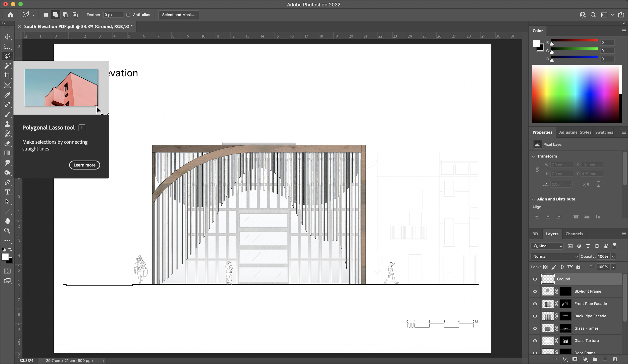The width and height of the screenshot is (628, 364).
Task: Click the Select and Mask button
Action: point(178,14)
